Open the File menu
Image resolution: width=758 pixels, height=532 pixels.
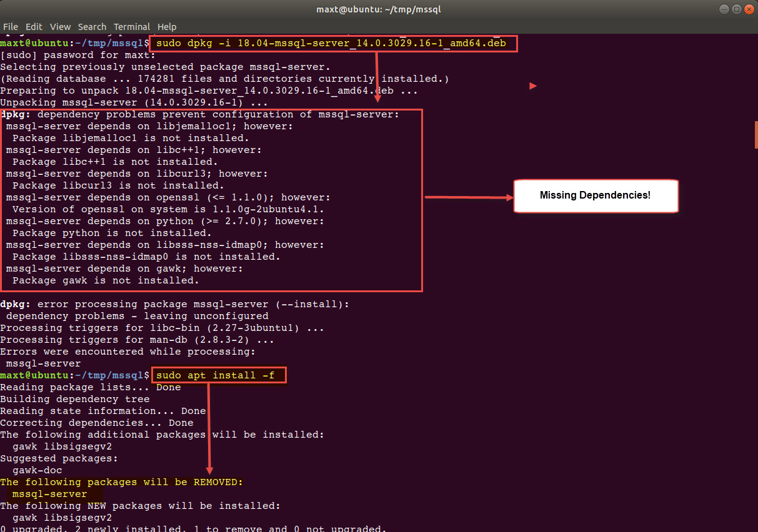[11, 27]
